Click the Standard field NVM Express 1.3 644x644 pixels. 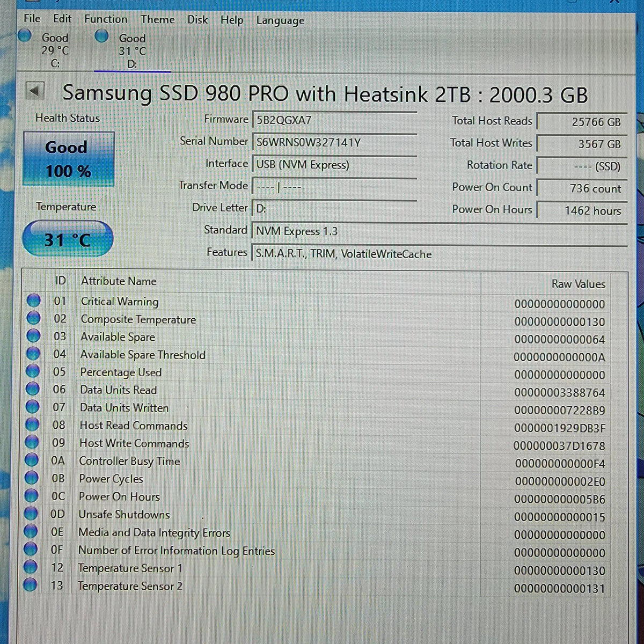[x=439, y=231]
